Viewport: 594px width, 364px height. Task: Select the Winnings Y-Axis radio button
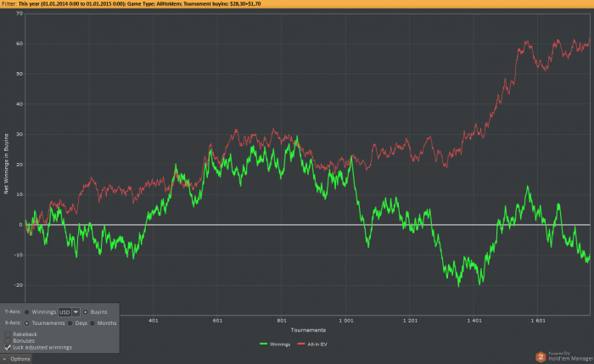pyautogui.click(x=27, y=312)
